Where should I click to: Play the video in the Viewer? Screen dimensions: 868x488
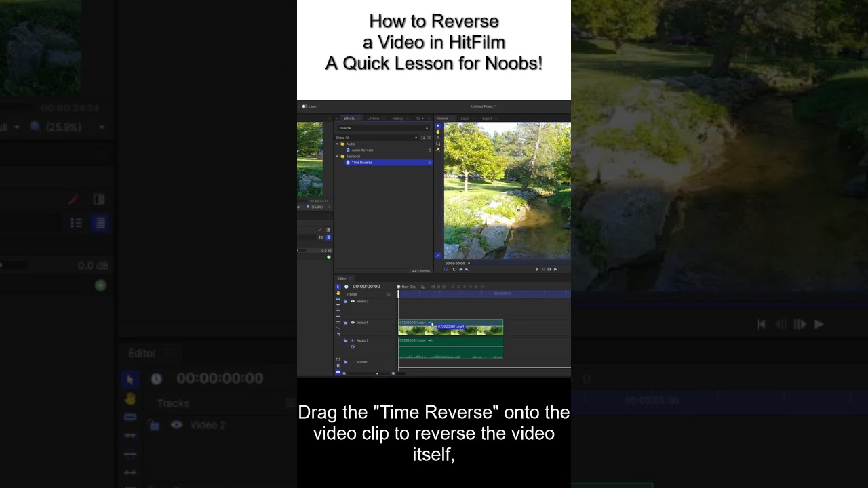tap(555, 269)
